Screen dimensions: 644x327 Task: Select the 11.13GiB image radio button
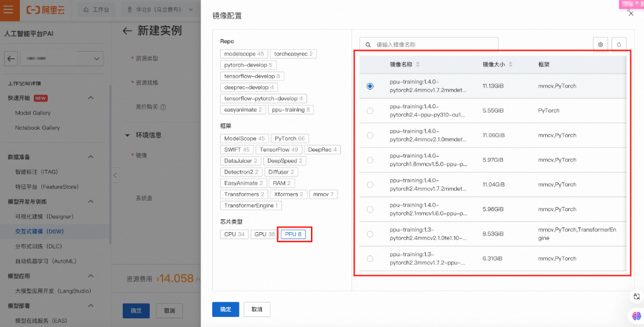370,86
